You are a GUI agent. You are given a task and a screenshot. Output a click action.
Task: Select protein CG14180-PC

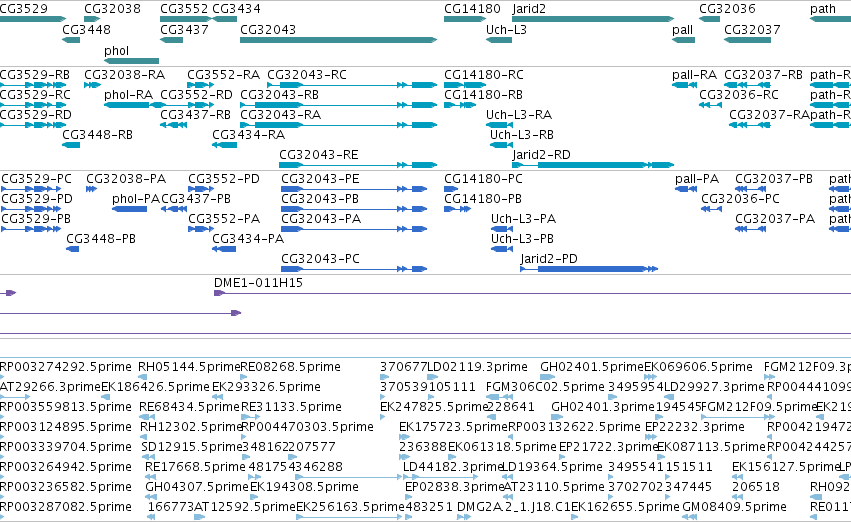(x=484, y=179)
